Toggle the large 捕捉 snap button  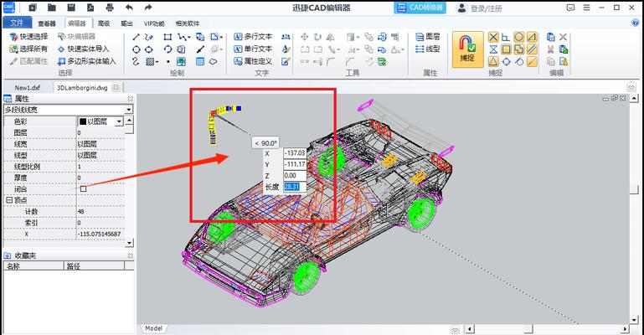coord(468,49)
